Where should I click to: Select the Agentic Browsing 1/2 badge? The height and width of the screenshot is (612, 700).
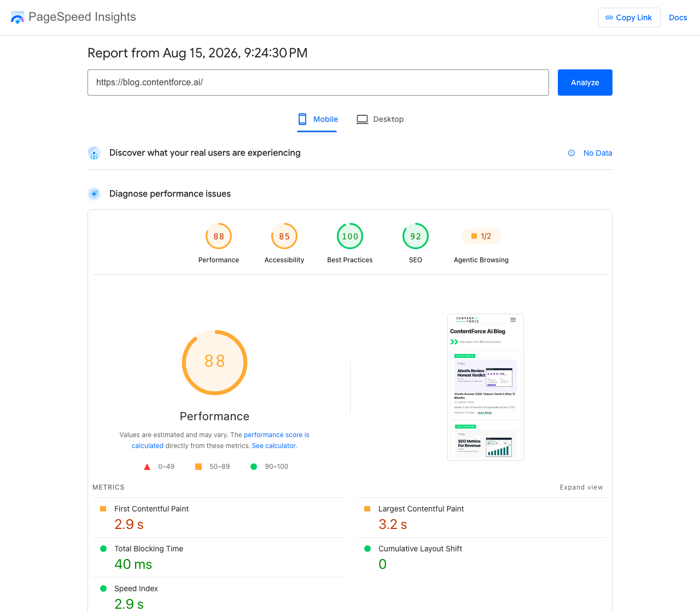coord(481,236)
